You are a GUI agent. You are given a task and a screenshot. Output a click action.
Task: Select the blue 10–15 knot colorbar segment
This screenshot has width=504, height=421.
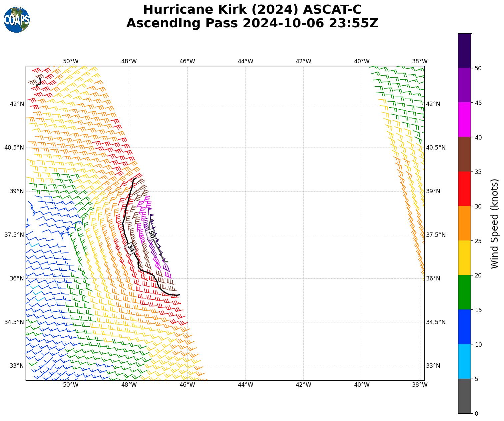(x=464, y=327)
